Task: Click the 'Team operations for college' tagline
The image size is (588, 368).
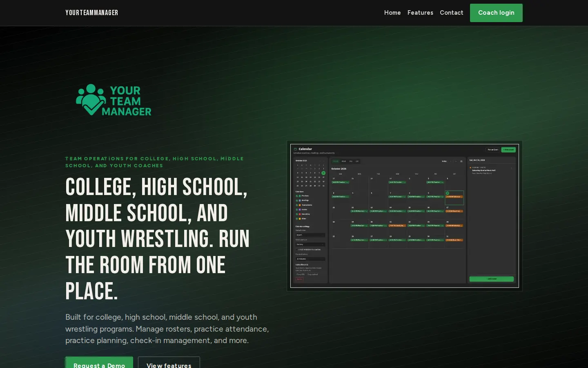Action: click(x=154, y=162)
